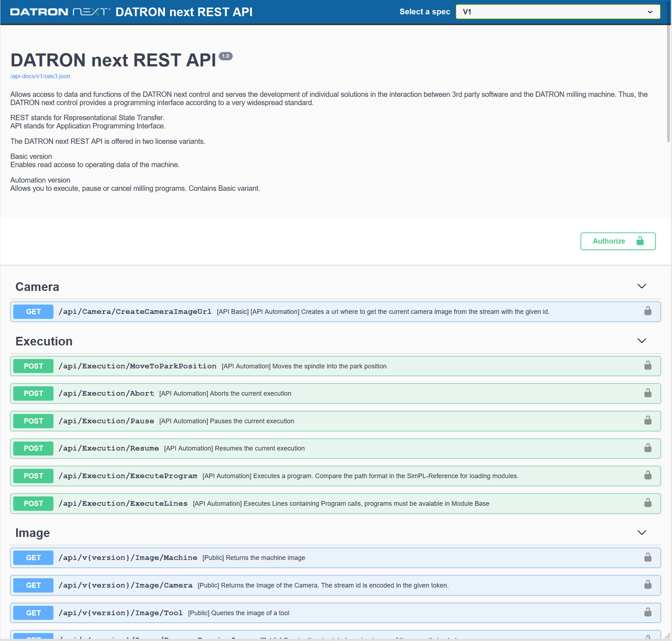Expand GET Image/Machine endpoint

point(335,558)
